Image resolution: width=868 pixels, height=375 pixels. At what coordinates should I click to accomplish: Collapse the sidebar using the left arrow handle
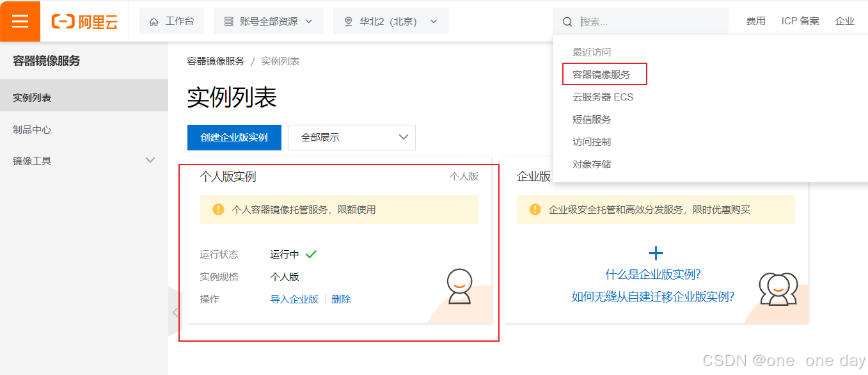tap(176, 313)
